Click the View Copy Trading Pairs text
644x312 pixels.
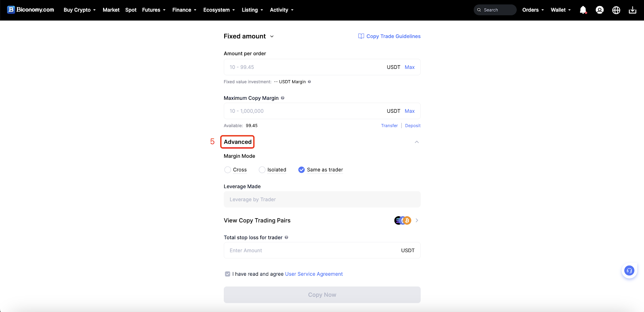(x=257, y=221)
